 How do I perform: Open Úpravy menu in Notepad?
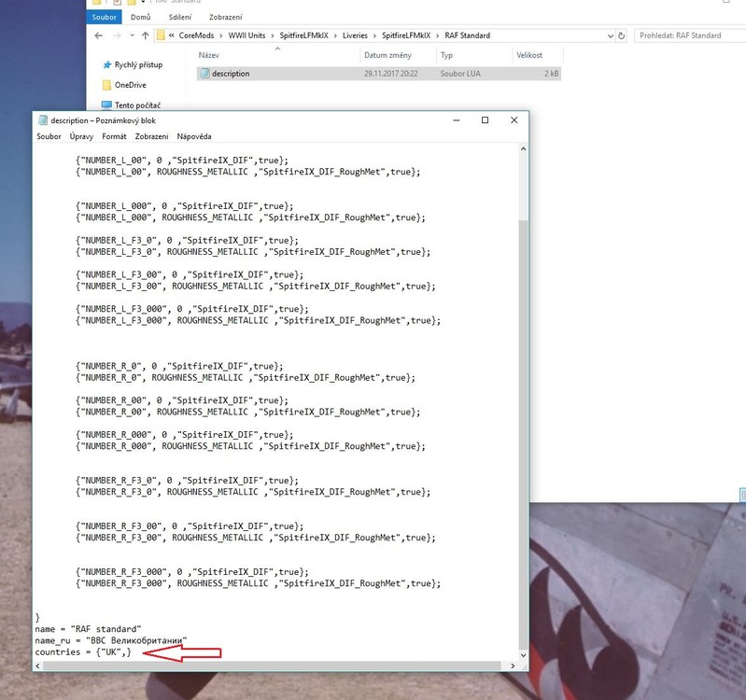81,136
